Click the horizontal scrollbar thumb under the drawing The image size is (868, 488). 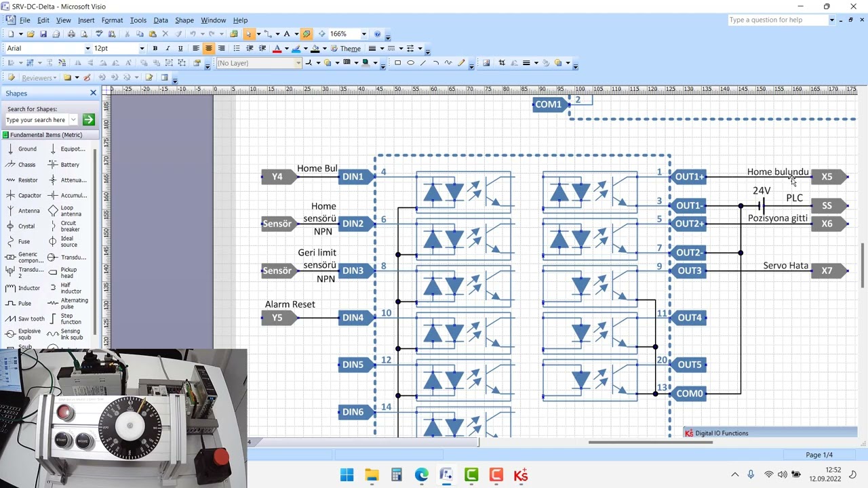pyautogui.click(x=650, y=443)
